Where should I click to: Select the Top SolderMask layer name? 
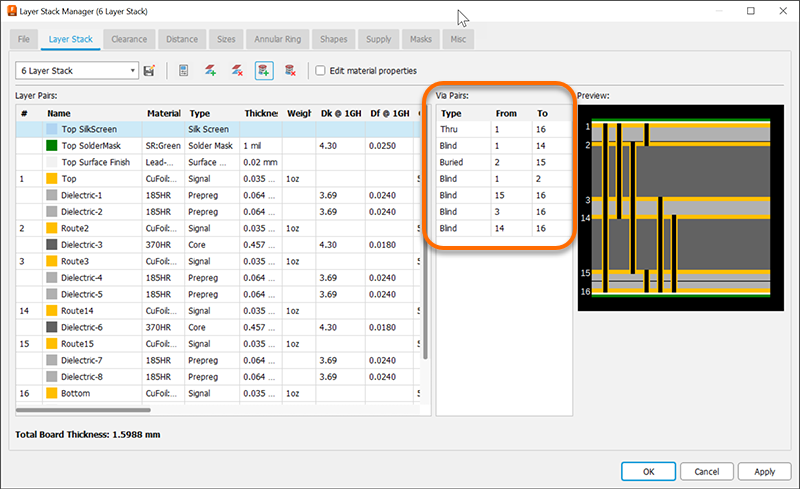point(91,145)
